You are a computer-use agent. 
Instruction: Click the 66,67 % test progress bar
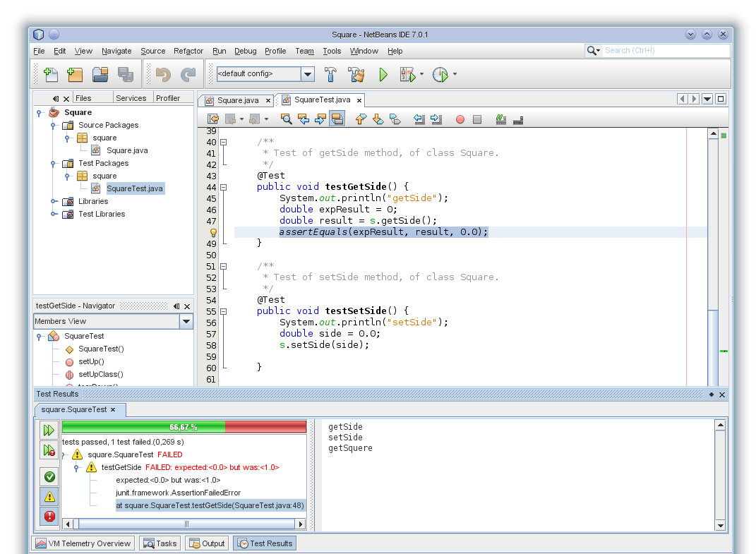(x=184, y=427)
